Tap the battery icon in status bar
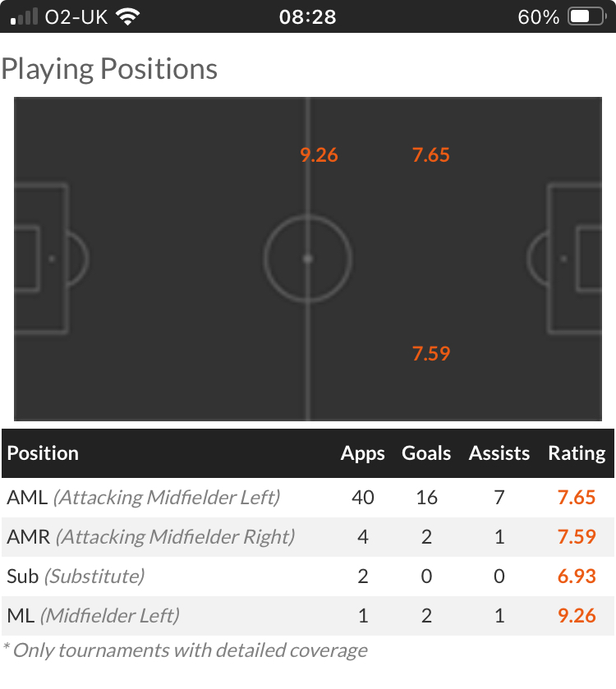 (x=587, y=17)
